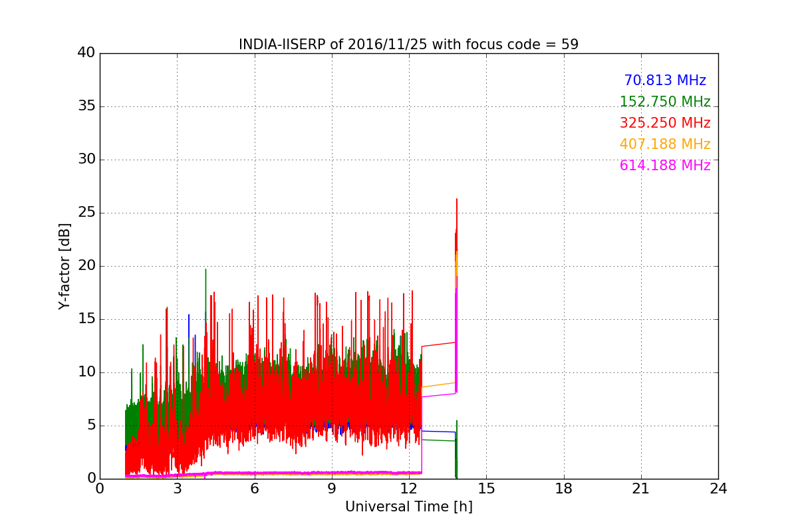
Task: Click the y-axis tick label 10
Action: 86,372
